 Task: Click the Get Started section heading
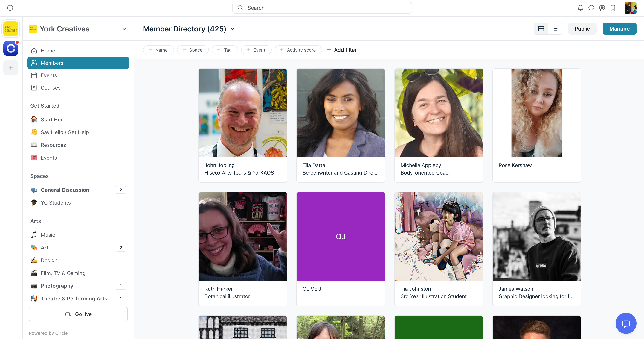tap(45, 106)
